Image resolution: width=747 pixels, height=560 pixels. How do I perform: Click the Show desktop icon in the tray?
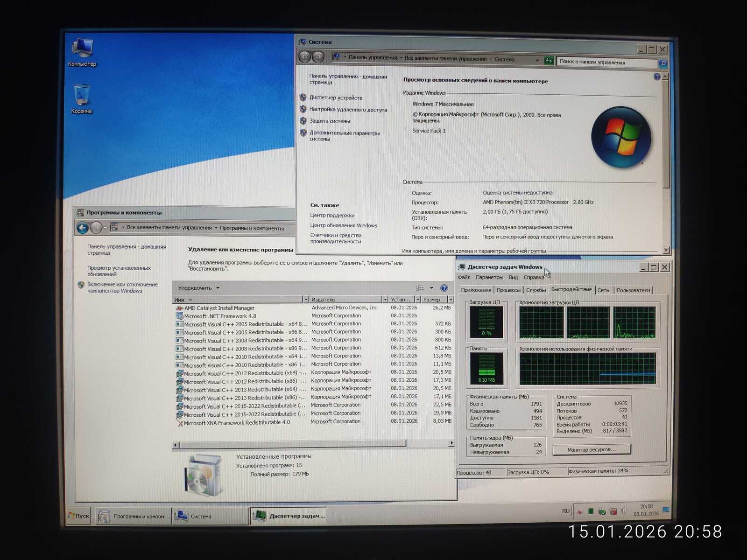point(666,511)
